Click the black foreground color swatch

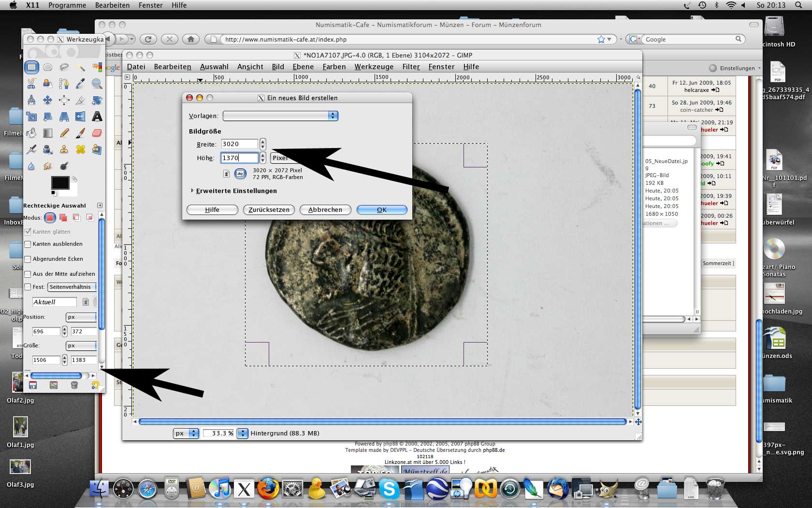click(60, 182)
